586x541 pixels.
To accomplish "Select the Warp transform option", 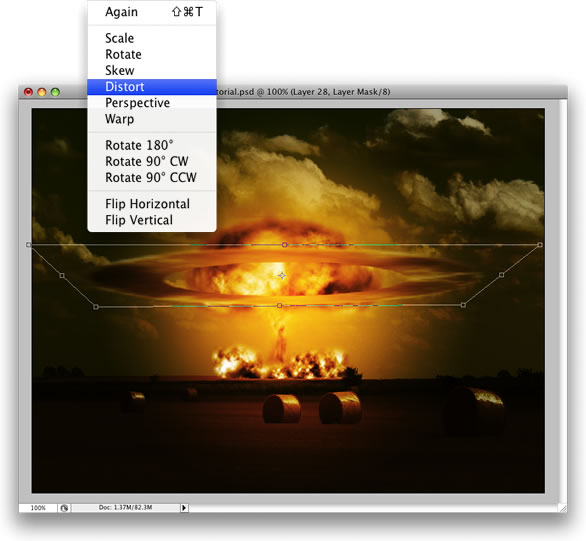I will (152, 119).
